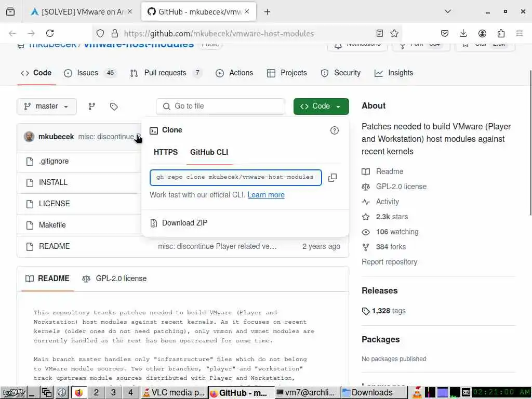This screenshot has width=532, height=399.
Task: Open the Firefox hamburger menu
Action: point(520,33)
